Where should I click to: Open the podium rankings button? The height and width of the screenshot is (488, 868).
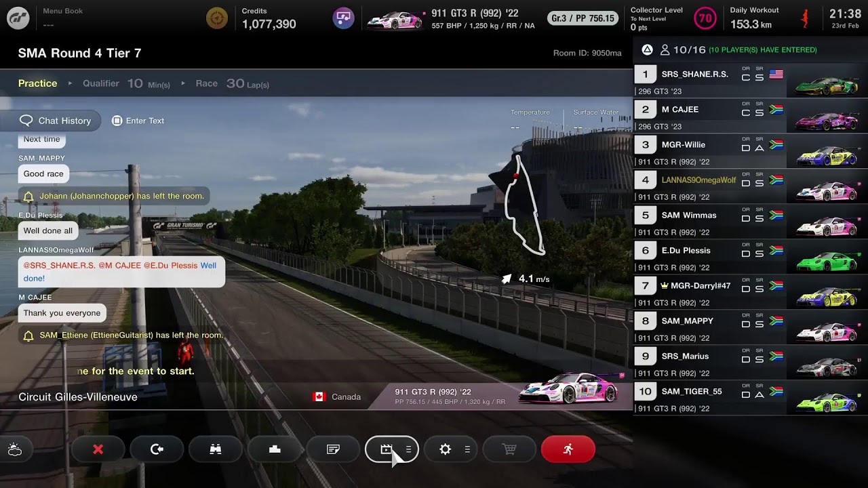coord(275,449)
